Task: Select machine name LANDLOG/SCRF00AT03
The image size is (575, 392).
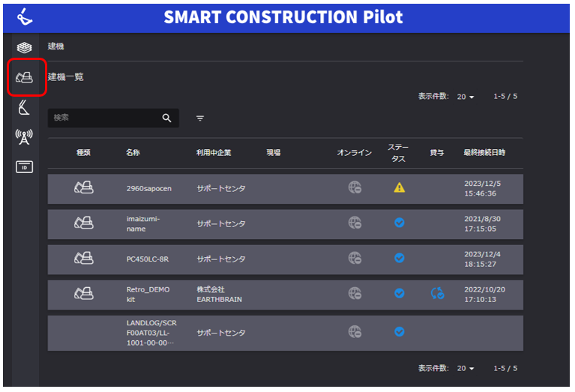Action: 151,333
